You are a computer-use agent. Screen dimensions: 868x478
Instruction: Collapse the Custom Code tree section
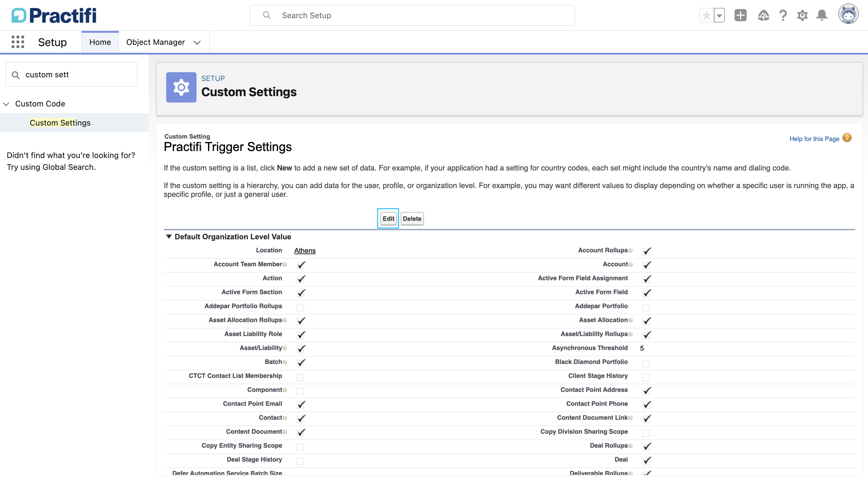coord(6,104)
